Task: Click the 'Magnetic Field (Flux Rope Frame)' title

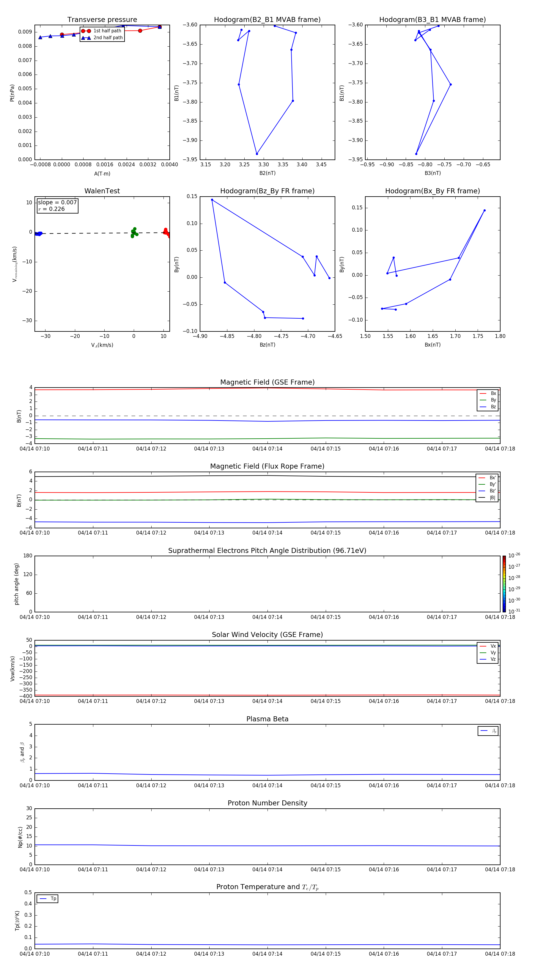Action: pos(267,467)
